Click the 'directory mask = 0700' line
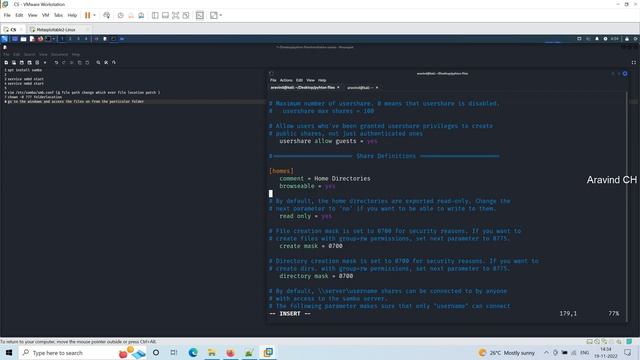The image size is (640, 360). (x=316, y=276)
